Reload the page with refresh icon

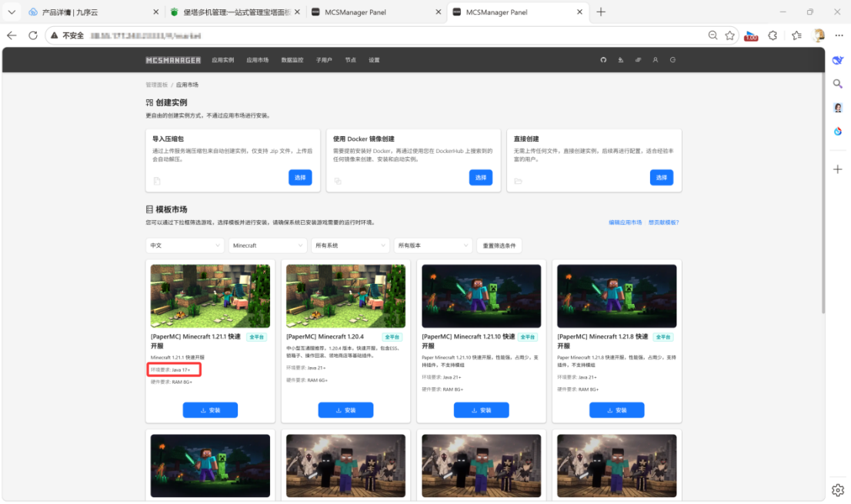click(x=33, y=35)
